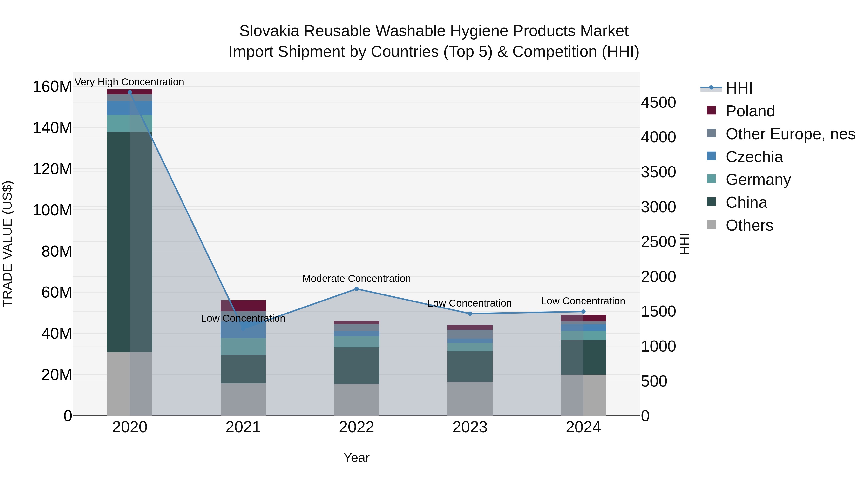Select the China segment of the 2022 bar

[357, 366]
